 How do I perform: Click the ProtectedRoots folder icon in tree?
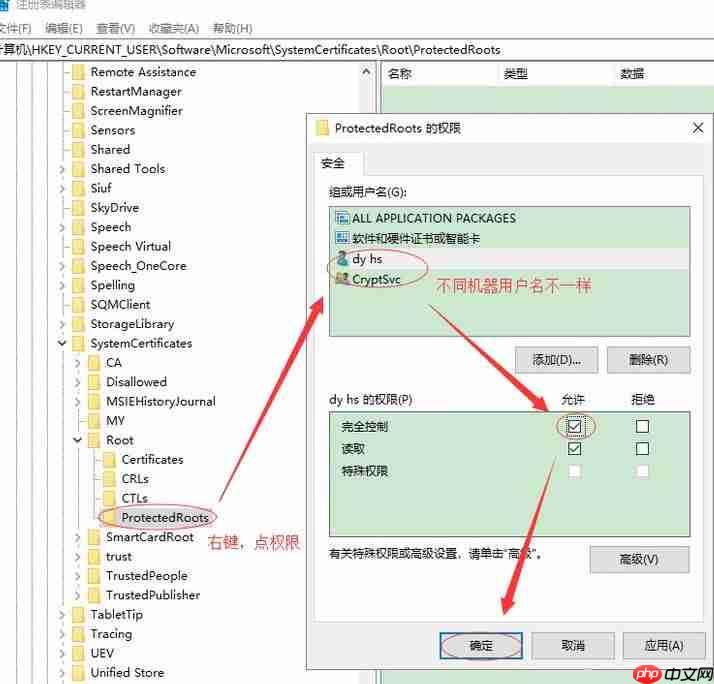tap(109, 518)
